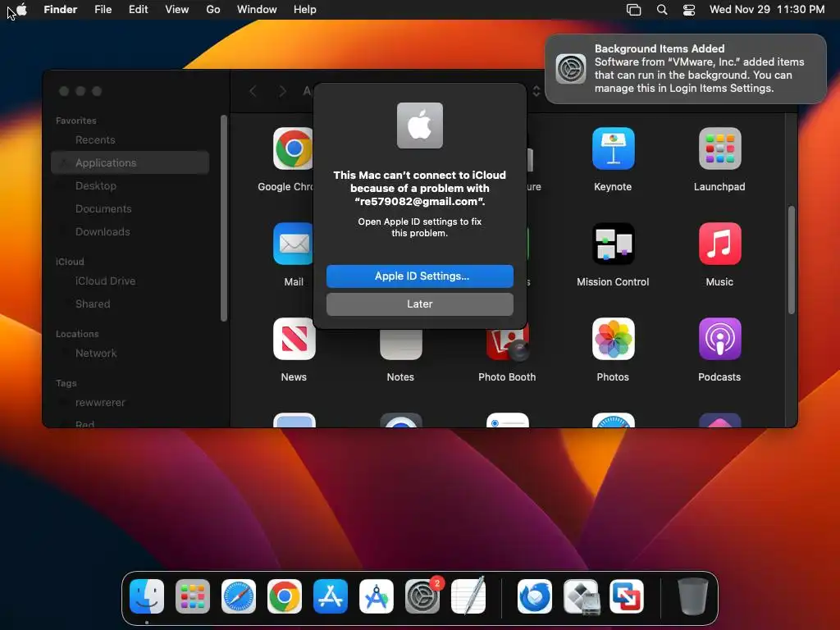Screen dimensions: 840x630
Task: Open the Keynote app icon
Action: (613, 148)
